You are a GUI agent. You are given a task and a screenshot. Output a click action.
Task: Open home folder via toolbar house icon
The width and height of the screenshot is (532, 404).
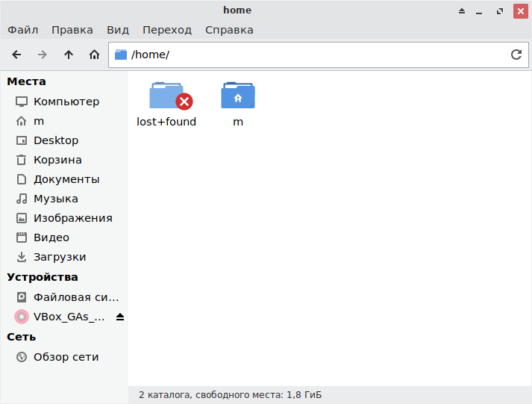click(94, 55)
